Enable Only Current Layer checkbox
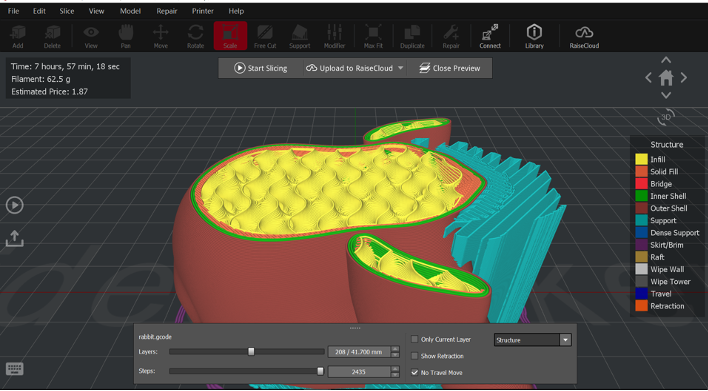This screenshot has height=391, width=708. [415, 339]
